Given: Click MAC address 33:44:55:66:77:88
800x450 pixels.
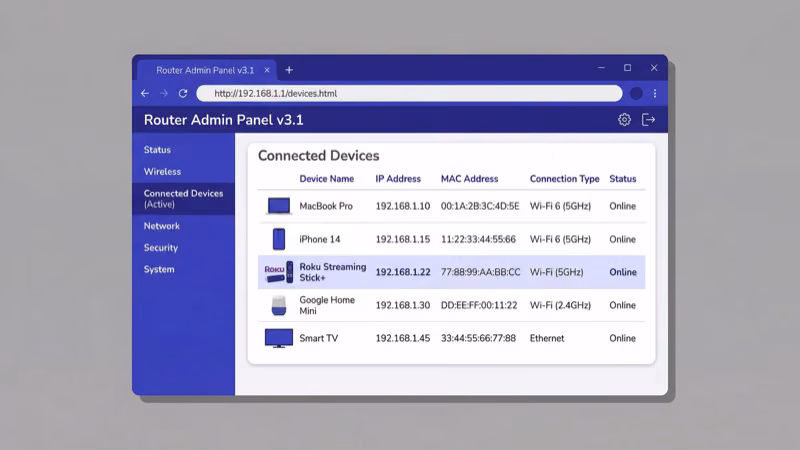Looking at the screenshot, I should coord(478,338).
